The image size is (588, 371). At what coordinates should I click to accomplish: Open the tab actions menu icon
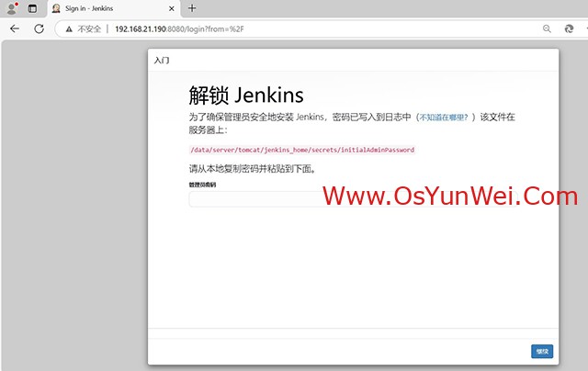pyautogui.click(x=33, y=8)
